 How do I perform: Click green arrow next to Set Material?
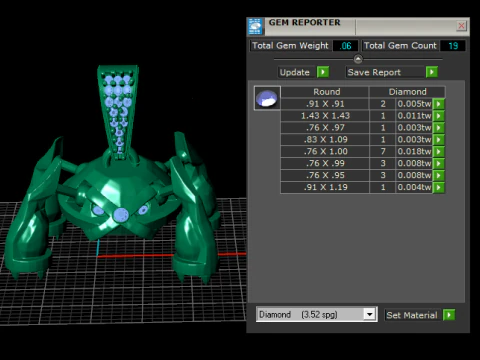[449, 315]
